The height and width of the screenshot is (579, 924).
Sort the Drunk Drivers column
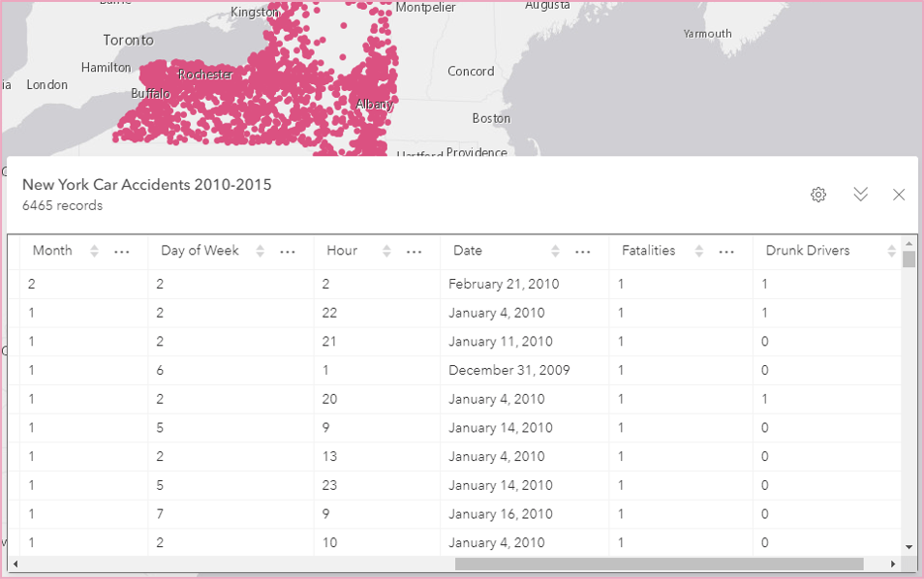point(891,251)
